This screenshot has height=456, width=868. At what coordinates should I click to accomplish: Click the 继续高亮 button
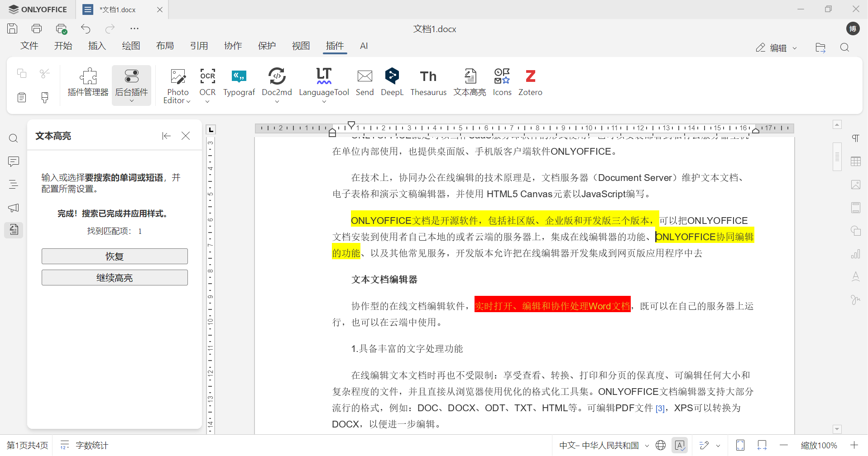click(114, 277)
